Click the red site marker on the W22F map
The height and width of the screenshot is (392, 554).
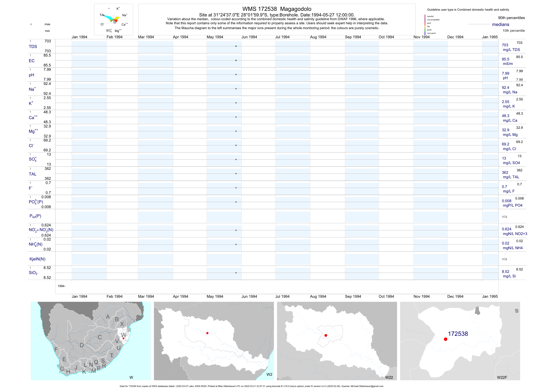445,339
